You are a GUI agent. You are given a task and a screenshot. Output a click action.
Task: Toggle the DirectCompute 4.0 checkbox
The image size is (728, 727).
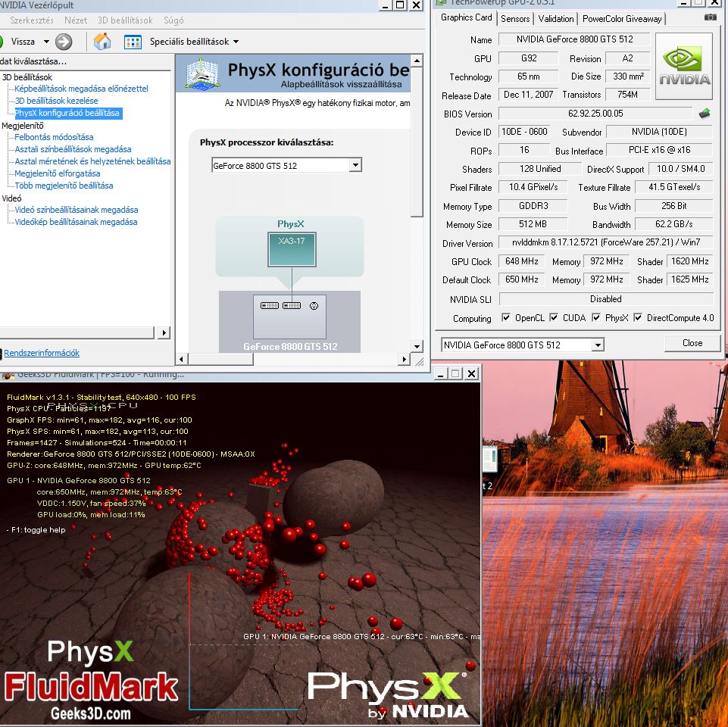point(638,317)
